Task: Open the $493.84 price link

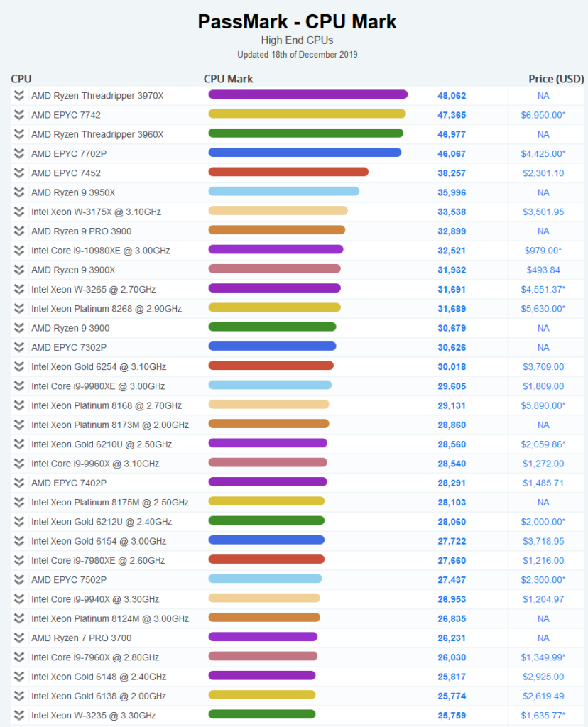Action: (x=543, y=270)
